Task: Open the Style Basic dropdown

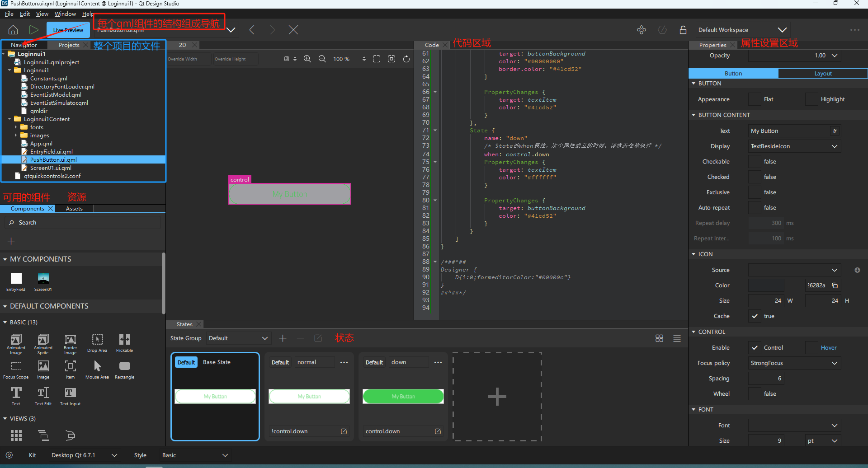Action: pyautogui.click(x=195, y=455)
